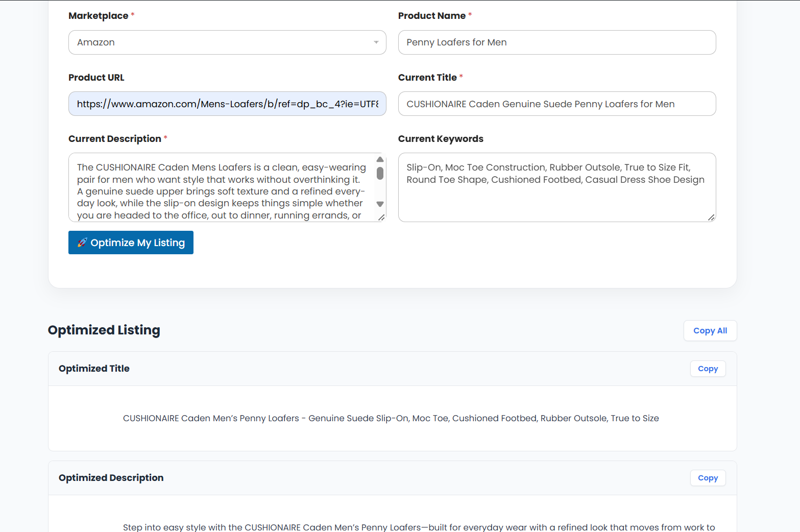This screenshot has width=800, height=532.
Task: Click Copy All for the optimized listing
Action: click(x=710, y=330)
